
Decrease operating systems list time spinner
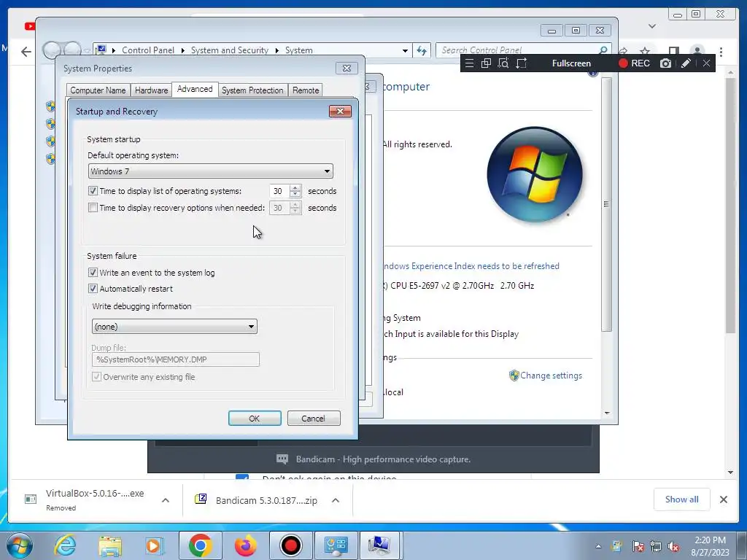click(295, 194)
